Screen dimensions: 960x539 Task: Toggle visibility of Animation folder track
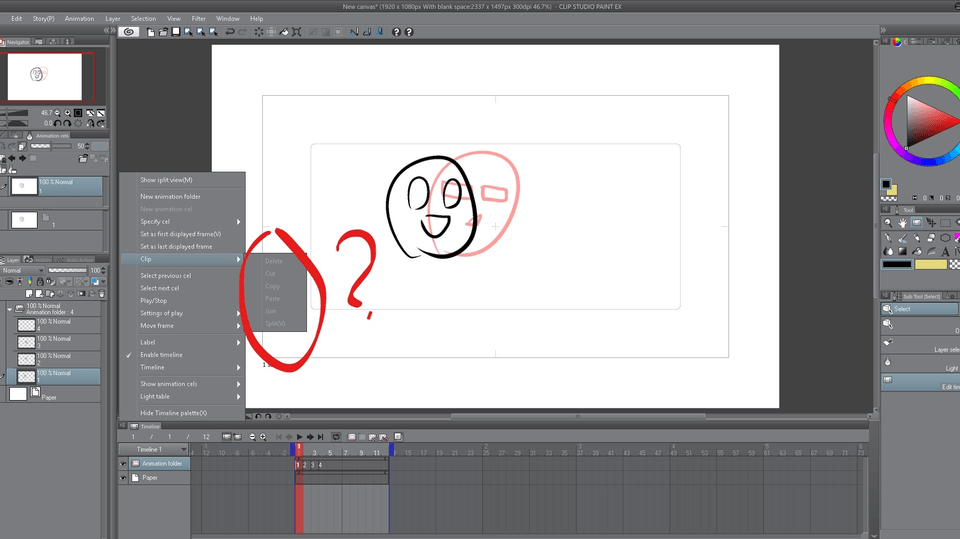point(124,464)
